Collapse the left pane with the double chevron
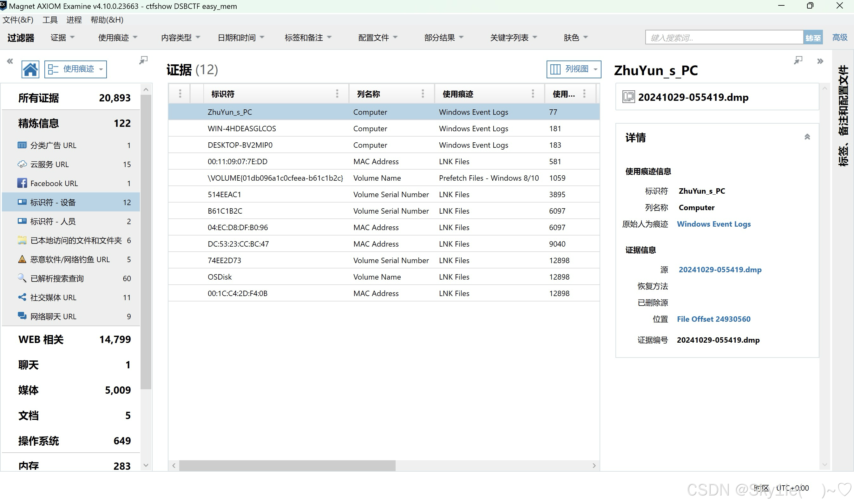 pos(10,61)
